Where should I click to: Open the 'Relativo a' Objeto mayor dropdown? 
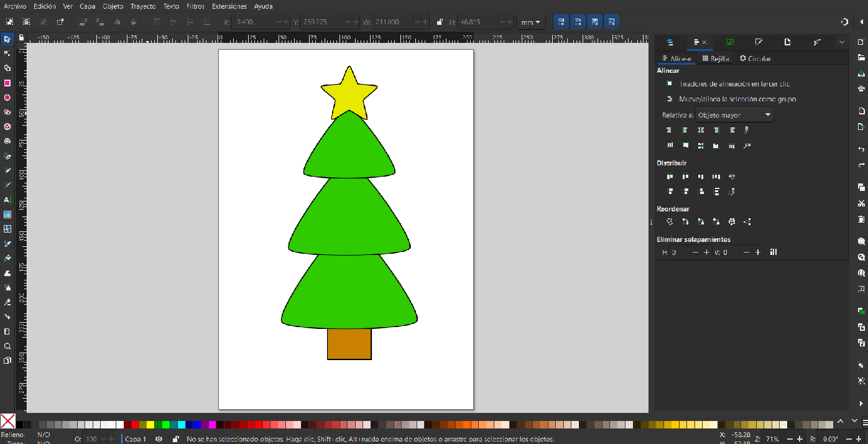pyautogui.click(x=734, y=115)
